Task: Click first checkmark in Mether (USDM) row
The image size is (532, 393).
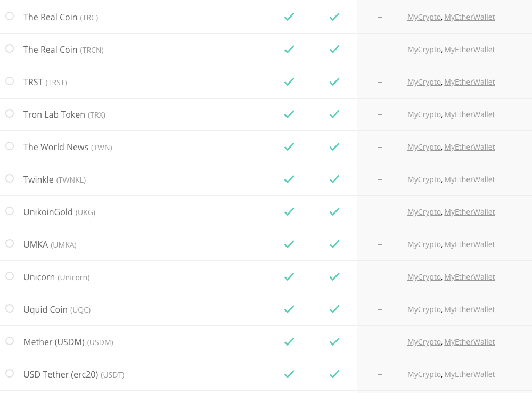Action: click(289, 341)
